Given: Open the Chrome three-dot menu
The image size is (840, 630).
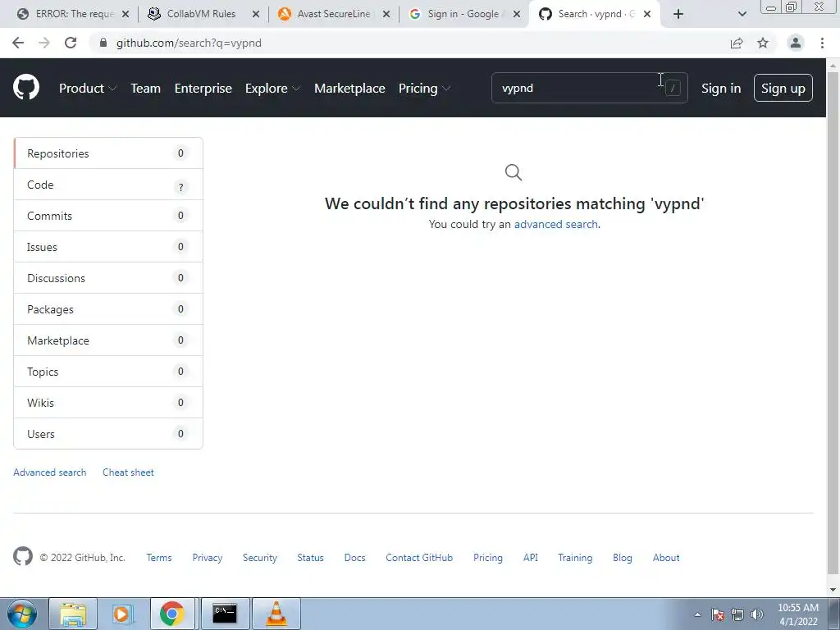Looking at the screenshot, I should (x=822, y=43).
